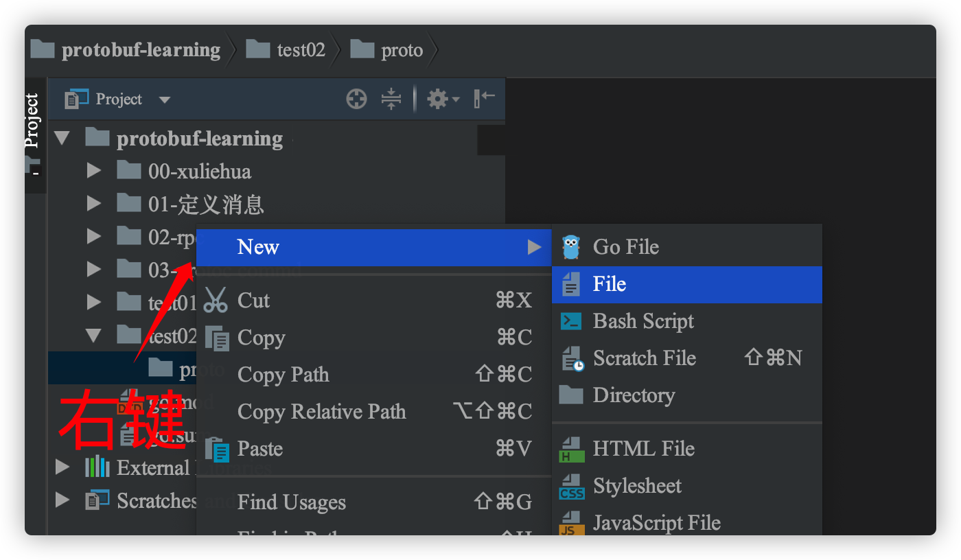Collapse the protobuf-learning root node
The height and width of the screenshot is (560, 961).
coord(62,137)
